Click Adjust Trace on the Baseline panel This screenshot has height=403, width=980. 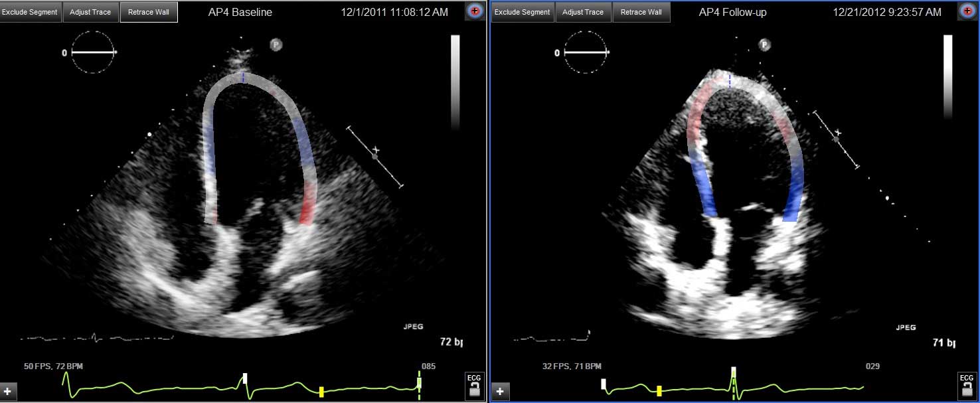90,11
